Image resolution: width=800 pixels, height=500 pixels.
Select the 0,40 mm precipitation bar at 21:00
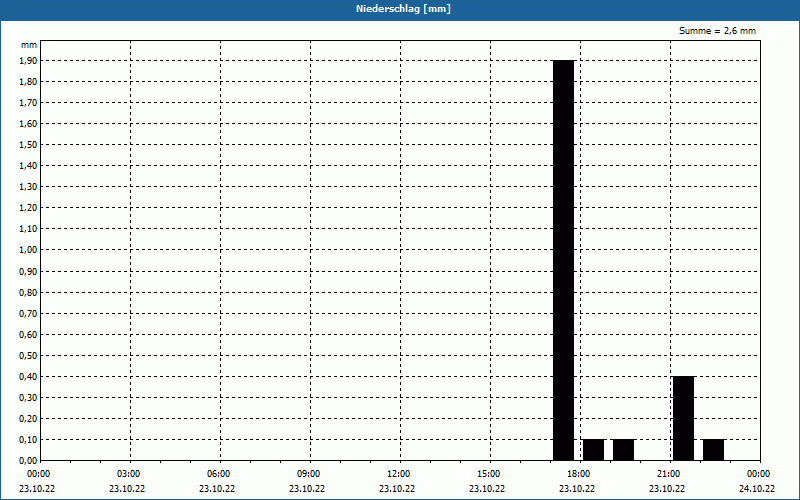(x=684, y=418)
